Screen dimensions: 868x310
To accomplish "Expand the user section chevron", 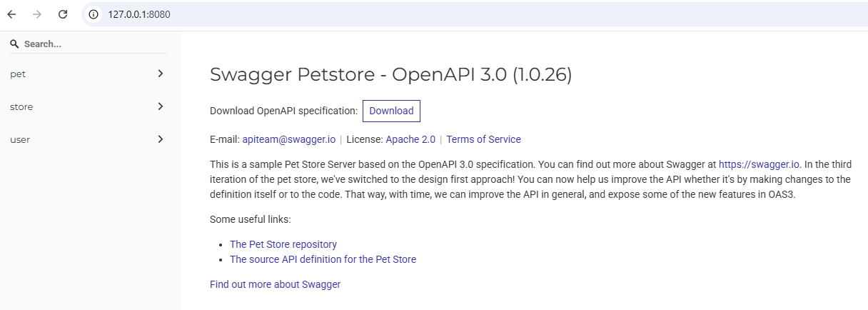I will click(161, 139).
